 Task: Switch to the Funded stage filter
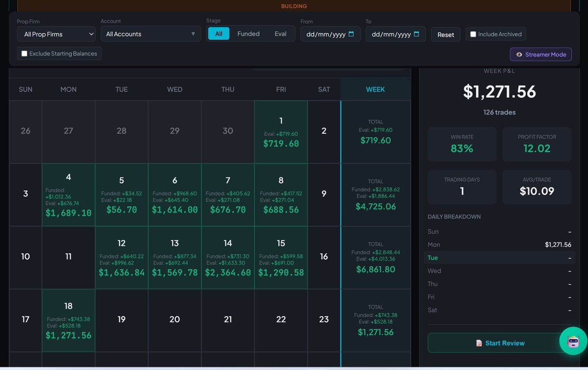tap(248, 33)
